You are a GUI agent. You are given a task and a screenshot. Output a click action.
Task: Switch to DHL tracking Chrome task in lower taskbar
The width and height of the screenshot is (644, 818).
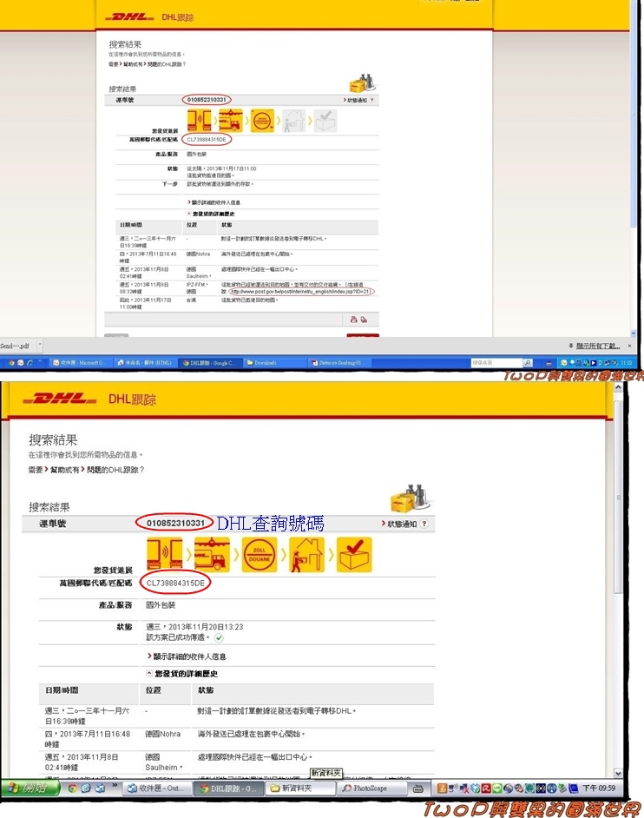228,788
